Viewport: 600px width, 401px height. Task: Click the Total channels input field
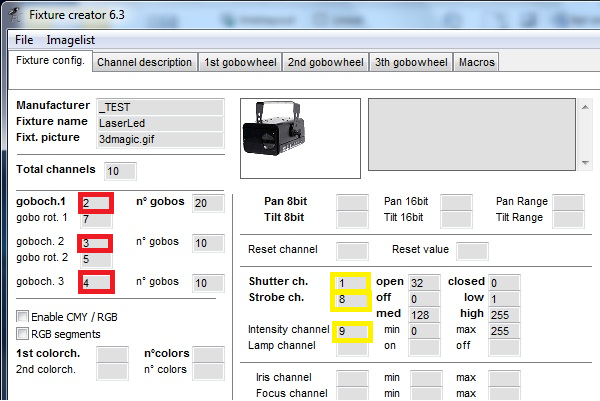(119, 170)
